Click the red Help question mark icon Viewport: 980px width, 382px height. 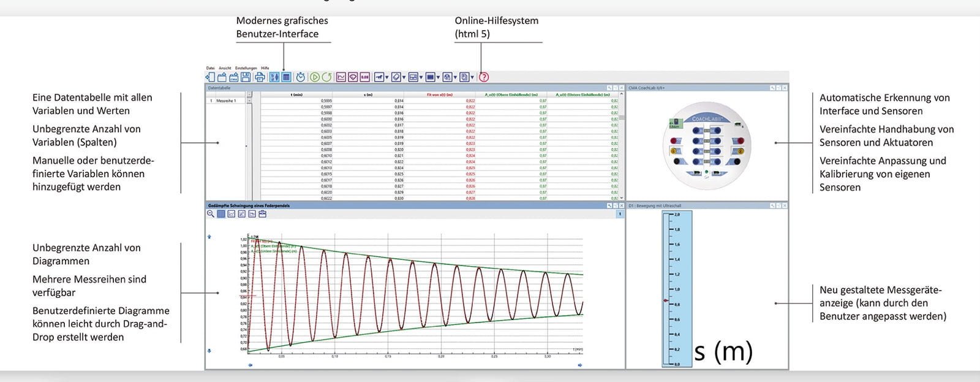coord(484,77)
